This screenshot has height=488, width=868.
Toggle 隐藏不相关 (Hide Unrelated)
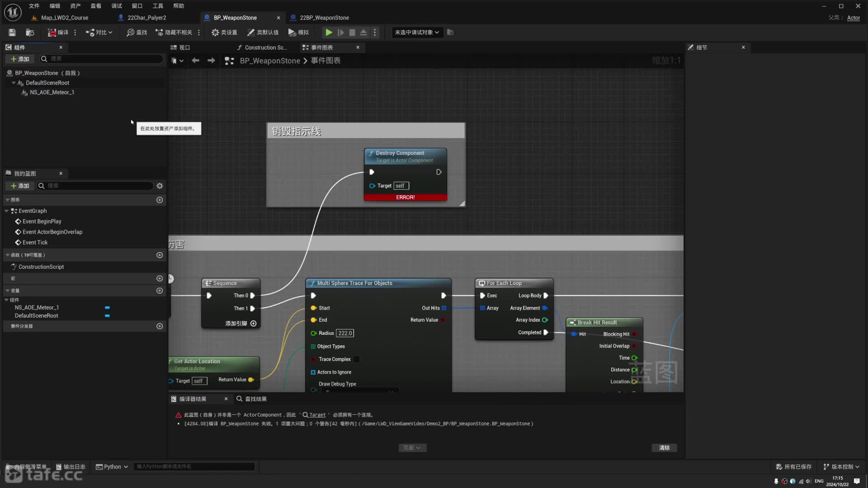[174, 33]
